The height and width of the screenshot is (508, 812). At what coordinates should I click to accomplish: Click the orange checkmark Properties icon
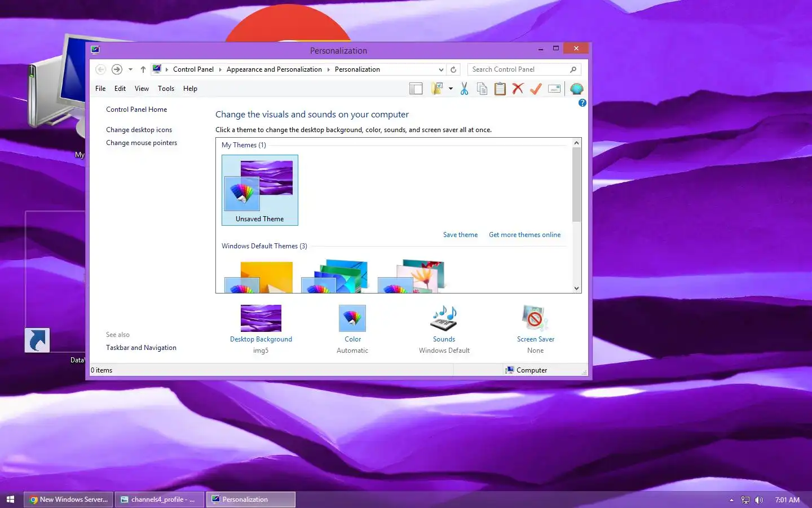[x=536, y=89]
